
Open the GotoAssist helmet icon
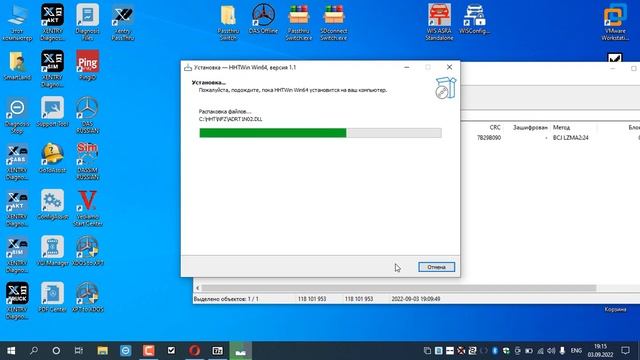tap(52, 158)
